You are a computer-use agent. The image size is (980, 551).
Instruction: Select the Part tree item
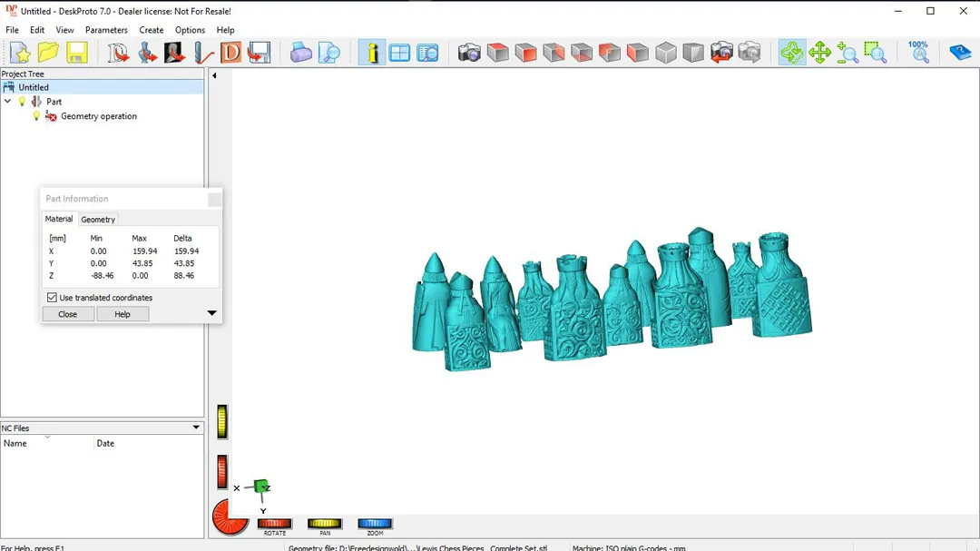tap(54, 102)
